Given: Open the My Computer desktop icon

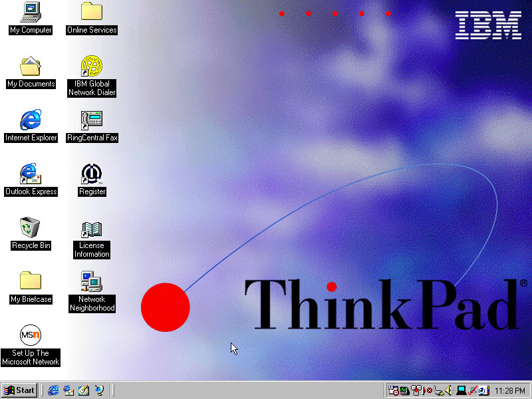Looking at the screenshot, I should pos(31,12).
